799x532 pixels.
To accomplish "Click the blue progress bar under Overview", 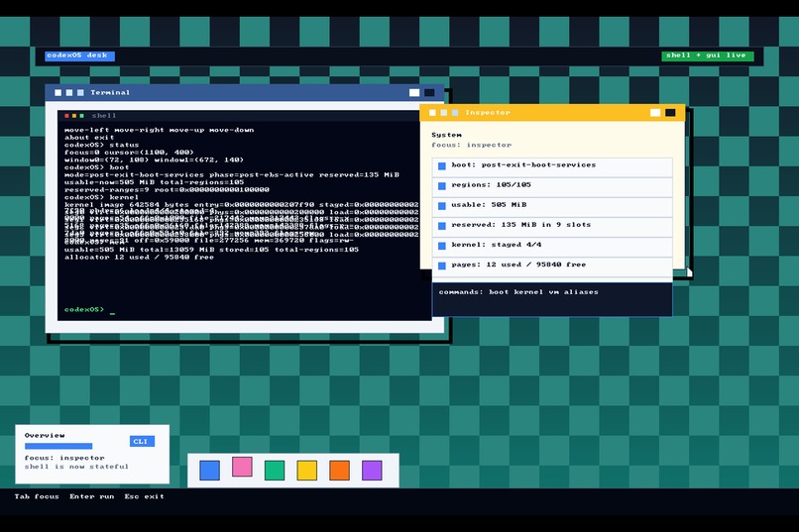I will click(x=58, y=446).
